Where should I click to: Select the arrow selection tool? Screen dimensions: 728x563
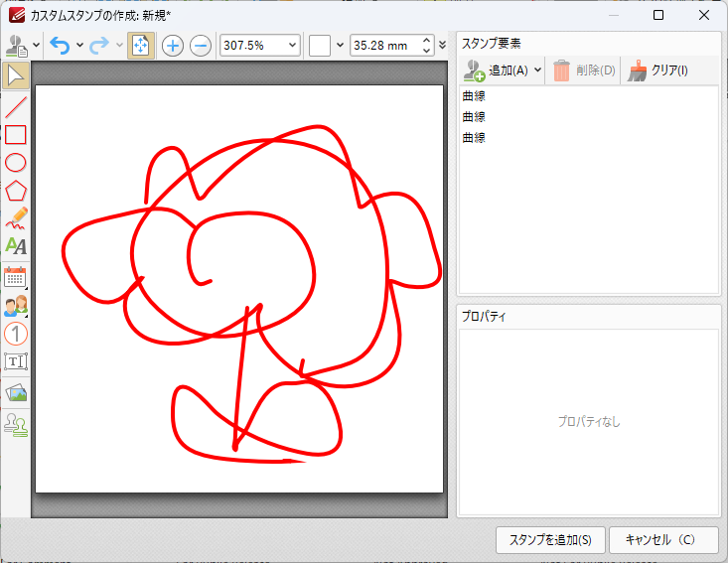(x=16, y=75)
